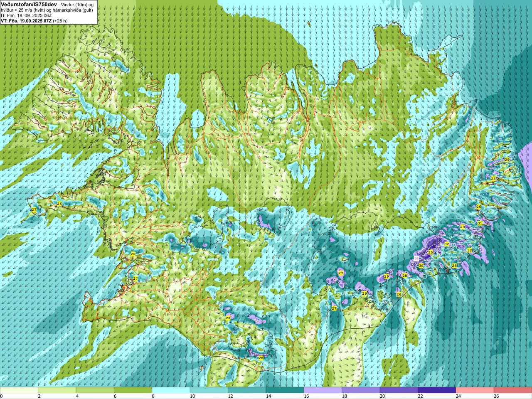Click the legend scale value 10
This screenshot has height=399, width=532.
(x=192, y=396)
